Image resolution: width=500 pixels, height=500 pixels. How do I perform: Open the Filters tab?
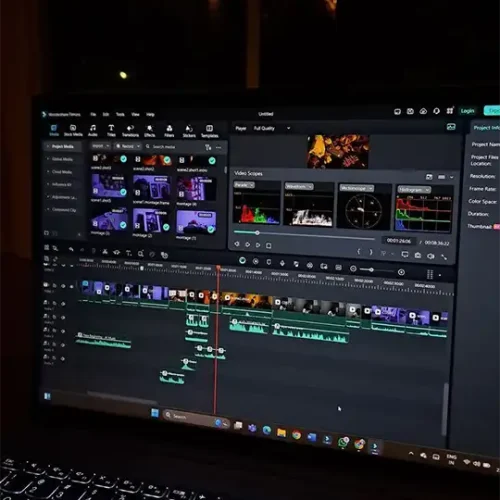(169, 131)
